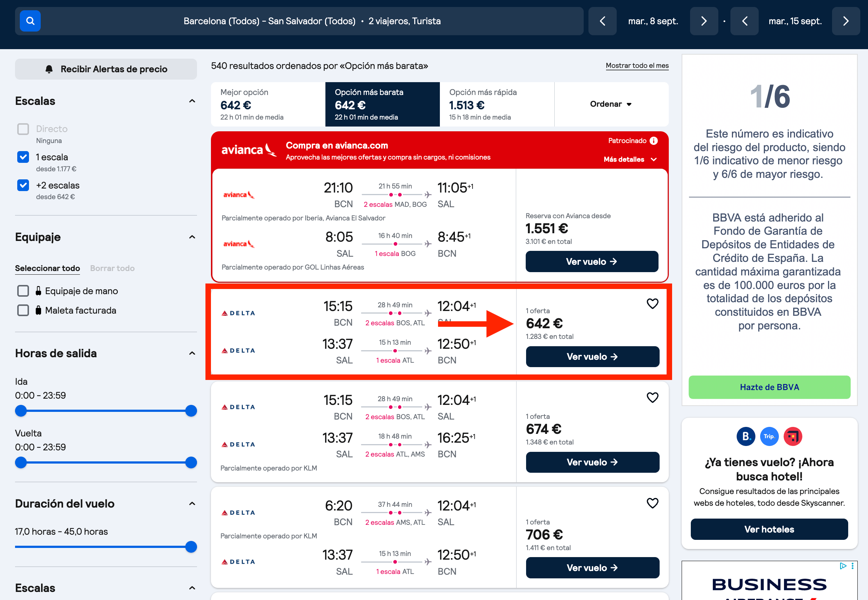Click the Ver hoteles button
Image resolution: width=868 pixels, height=600 pixels.
pyautogui.click(x=769, y=529)
